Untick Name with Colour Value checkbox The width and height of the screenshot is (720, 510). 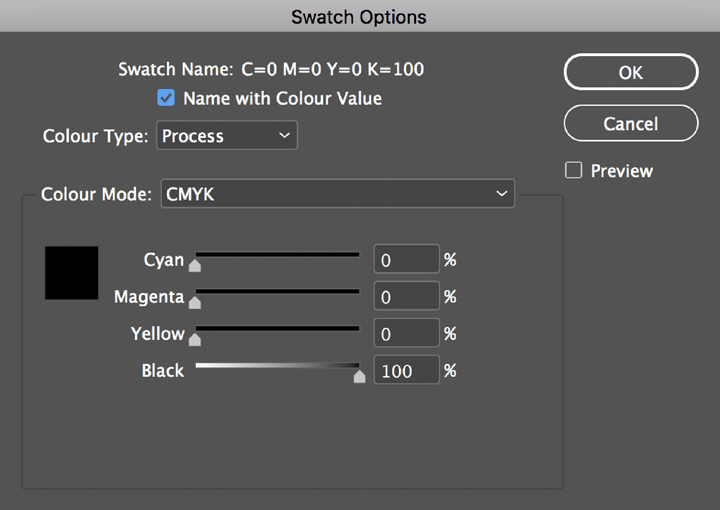point(166,98)
